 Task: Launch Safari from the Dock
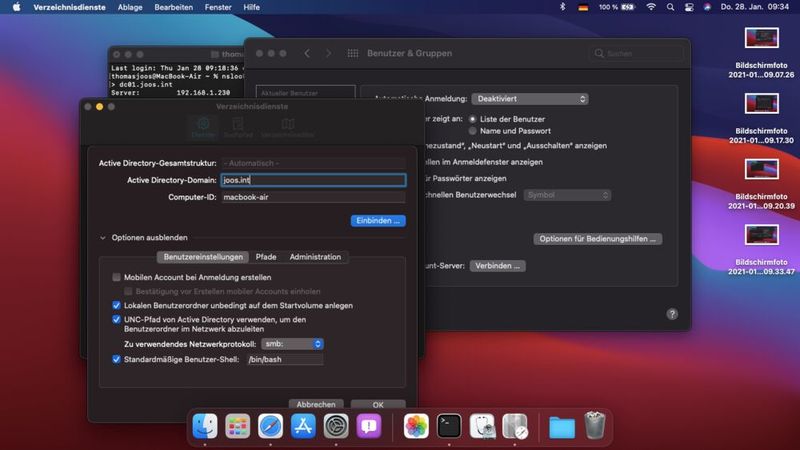pyautogui.click(x=270, y=426)
